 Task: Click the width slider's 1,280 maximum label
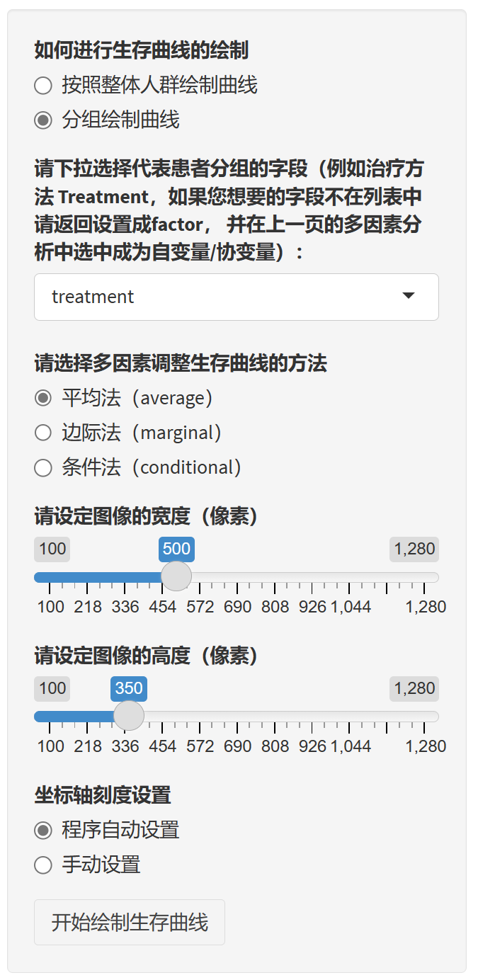coord(414,549)
